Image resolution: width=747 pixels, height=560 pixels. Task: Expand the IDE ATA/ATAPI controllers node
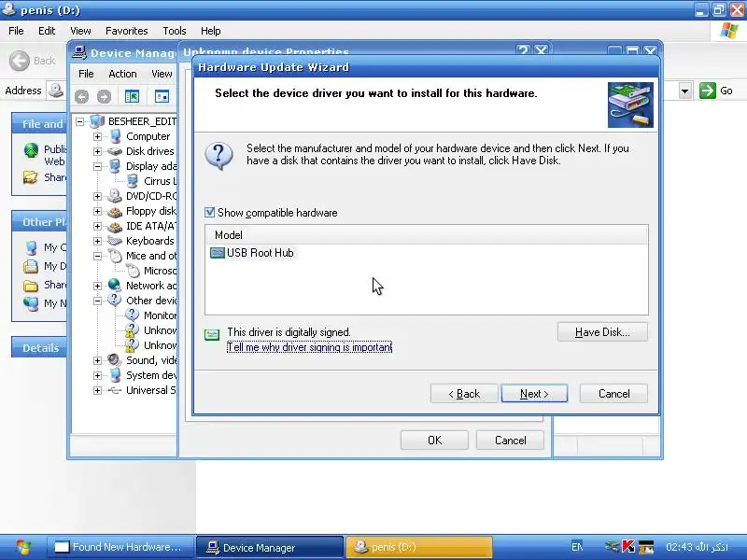point(98,226)
